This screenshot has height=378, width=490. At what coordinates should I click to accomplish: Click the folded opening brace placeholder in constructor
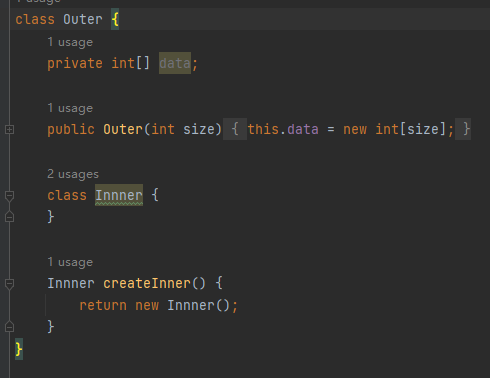235,129
